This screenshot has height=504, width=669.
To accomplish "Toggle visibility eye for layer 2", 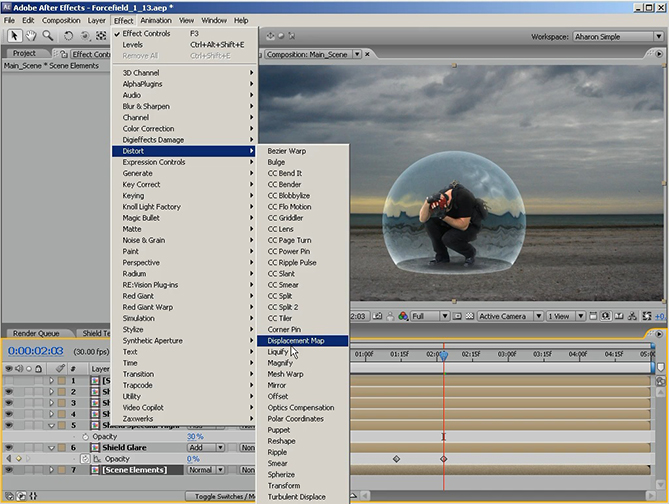I will 9,391.
